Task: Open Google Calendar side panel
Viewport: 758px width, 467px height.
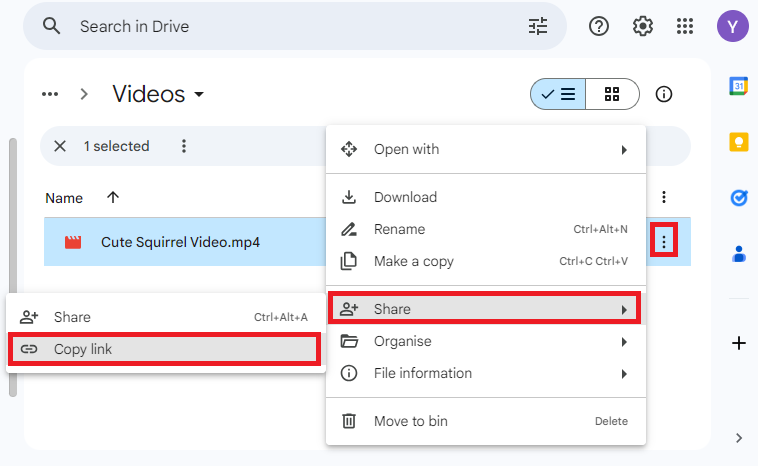Action: tap(738, 87)
